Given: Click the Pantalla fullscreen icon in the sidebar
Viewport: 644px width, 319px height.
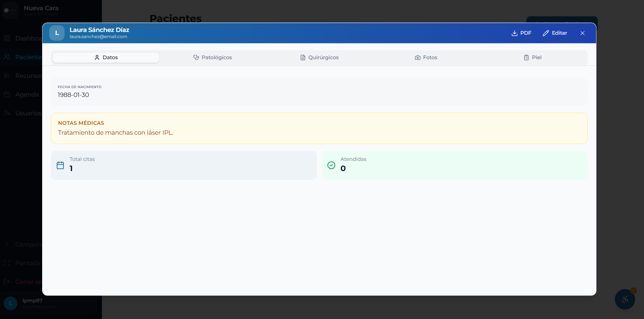Looking at the screenshot, I should tap(7, 263).
